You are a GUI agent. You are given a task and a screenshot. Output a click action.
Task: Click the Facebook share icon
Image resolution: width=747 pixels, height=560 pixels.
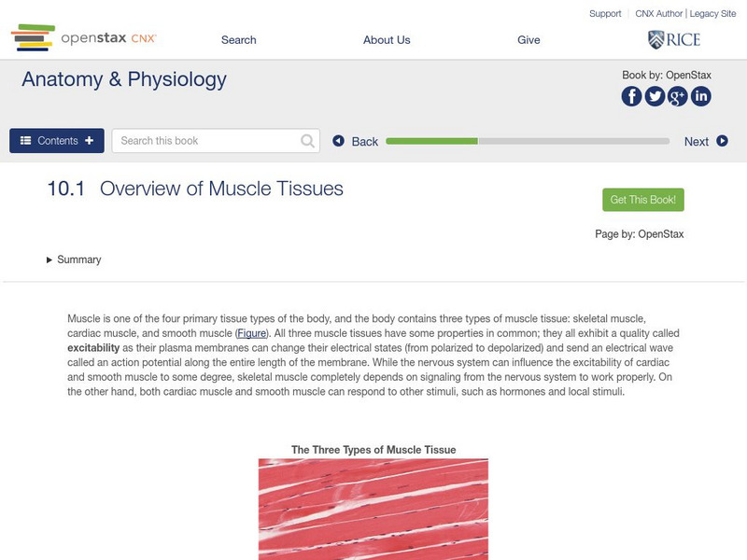632,96
